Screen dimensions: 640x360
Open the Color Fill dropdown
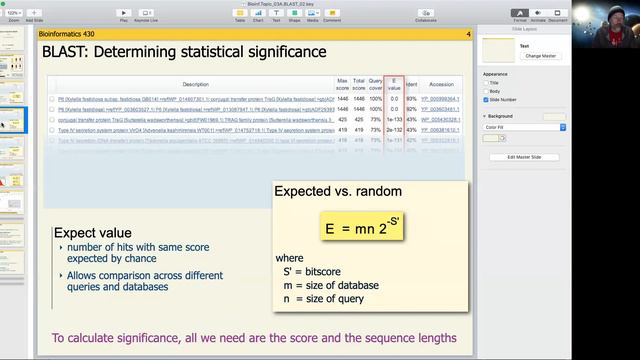524,127
